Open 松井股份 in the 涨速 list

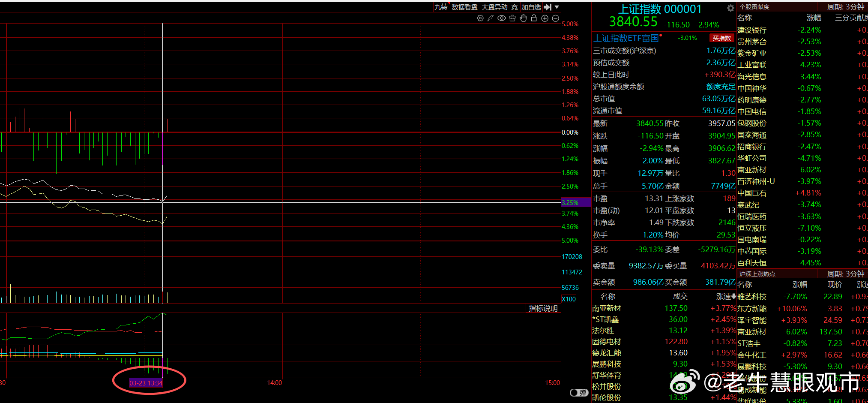tap(607, 386)
